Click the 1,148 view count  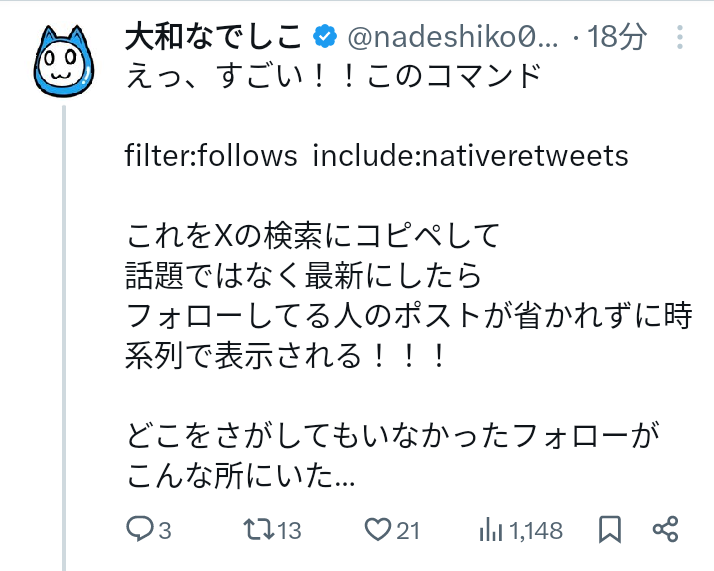[x=536, y=530]
